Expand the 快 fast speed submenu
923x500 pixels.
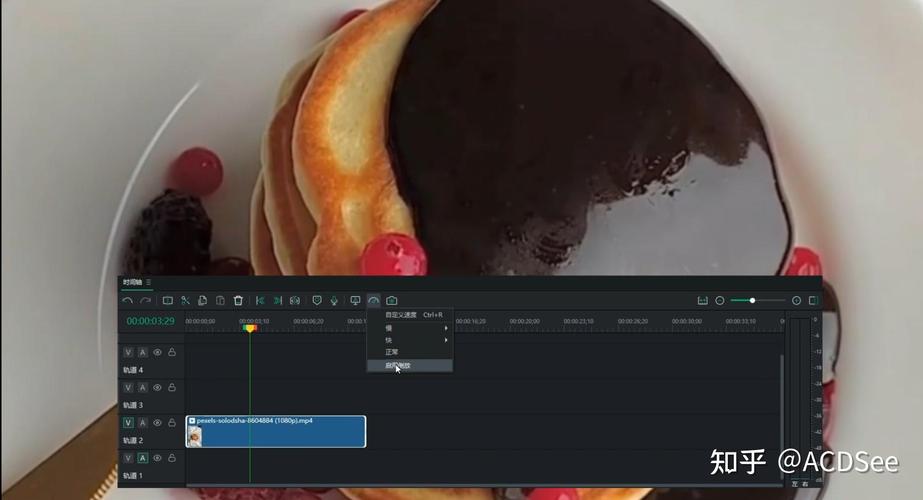tap(410, 340)
